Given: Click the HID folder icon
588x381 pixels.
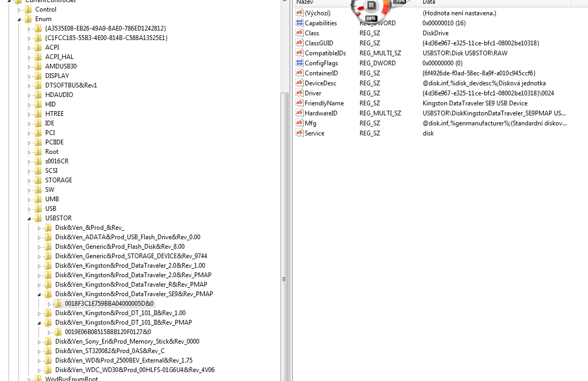Looking at the screenshot, I should click(38, 104).
